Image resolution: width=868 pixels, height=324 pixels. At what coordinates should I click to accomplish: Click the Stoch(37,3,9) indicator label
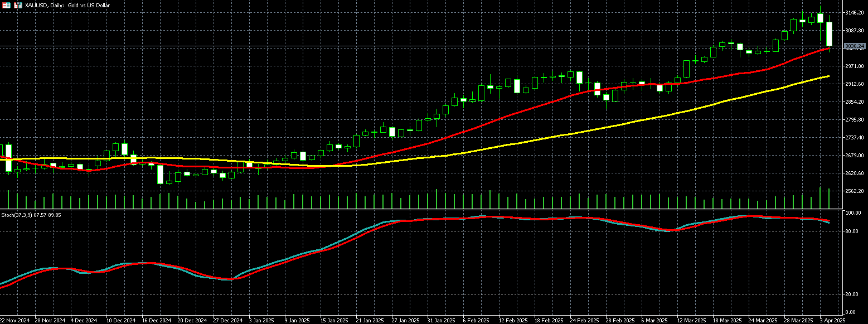pos(31,215)
